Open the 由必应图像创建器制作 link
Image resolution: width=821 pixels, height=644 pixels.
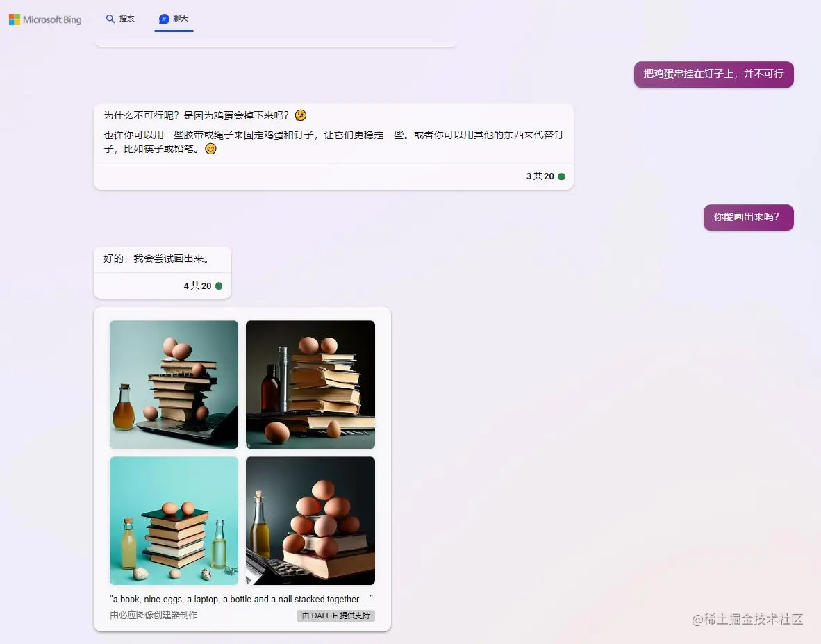click(154, 615)
